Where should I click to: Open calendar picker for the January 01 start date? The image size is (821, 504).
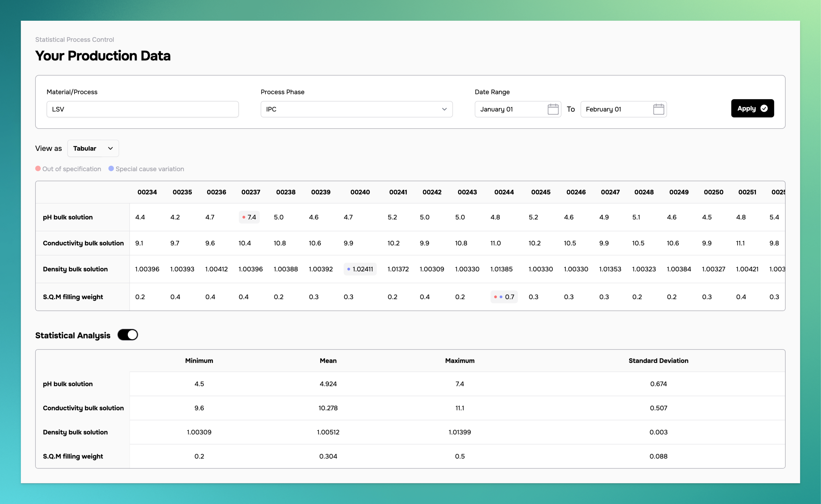pos(553,109)
